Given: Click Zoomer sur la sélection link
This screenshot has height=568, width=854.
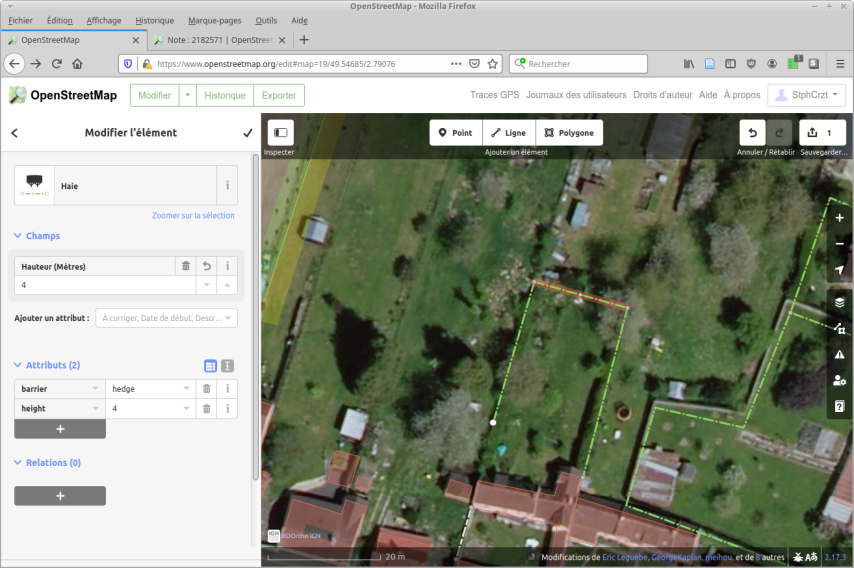Looking at the screenshot, I should (193, 215).
